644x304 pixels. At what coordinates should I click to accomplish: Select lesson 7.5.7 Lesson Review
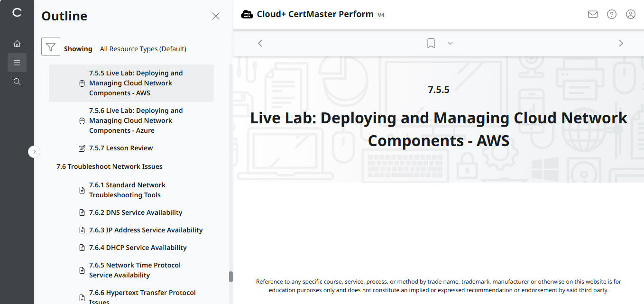coord(120,147)
